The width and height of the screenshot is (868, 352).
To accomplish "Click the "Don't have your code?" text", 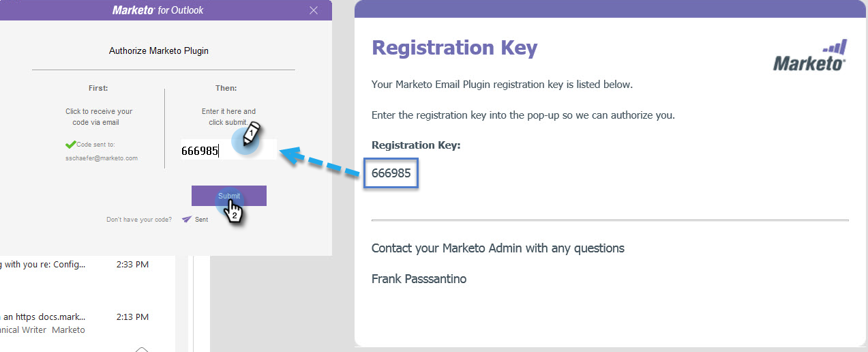I will [x=139, y=220].
